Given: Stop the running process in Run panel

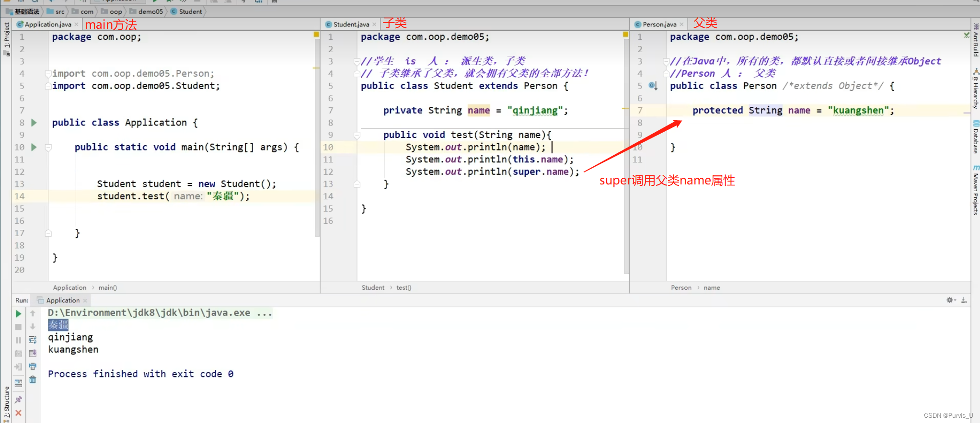Looking at the screenshot, I should [x=18, y=327].
